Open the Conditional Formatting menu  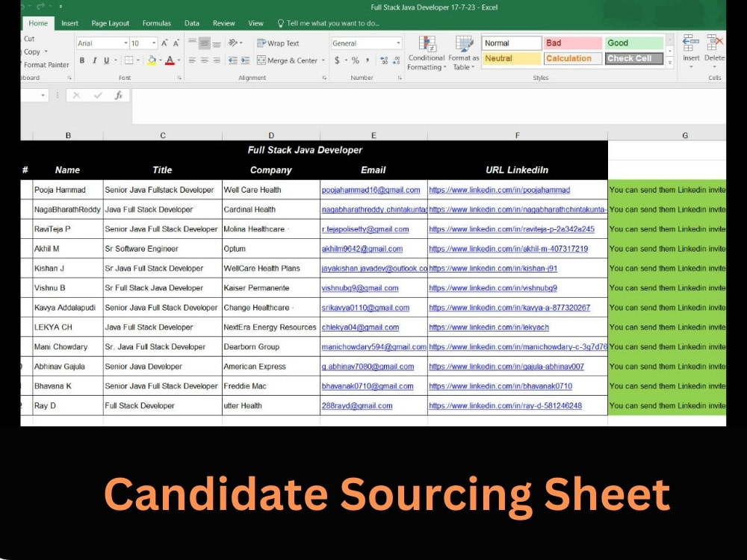point(427,52)
